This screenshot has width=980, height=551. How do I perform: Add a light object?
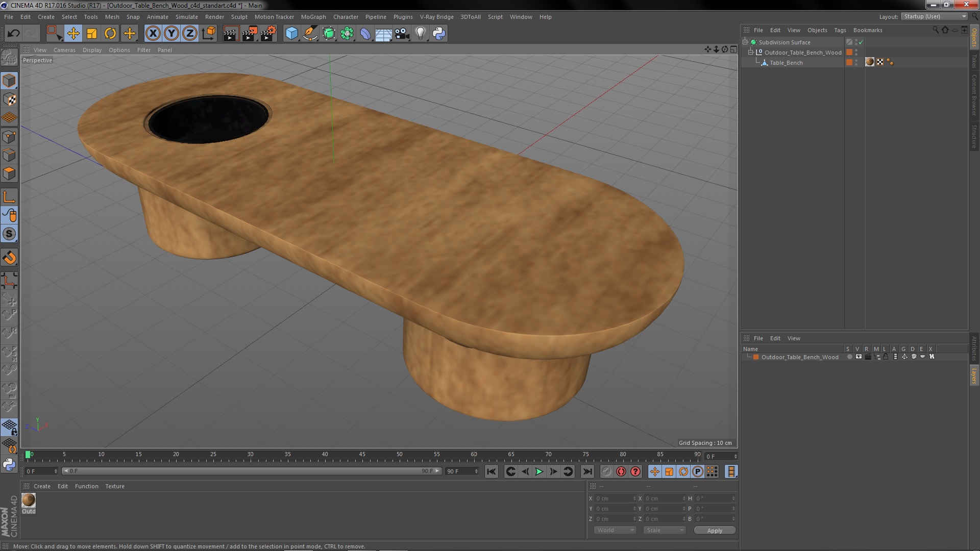[x=421, y=34]
